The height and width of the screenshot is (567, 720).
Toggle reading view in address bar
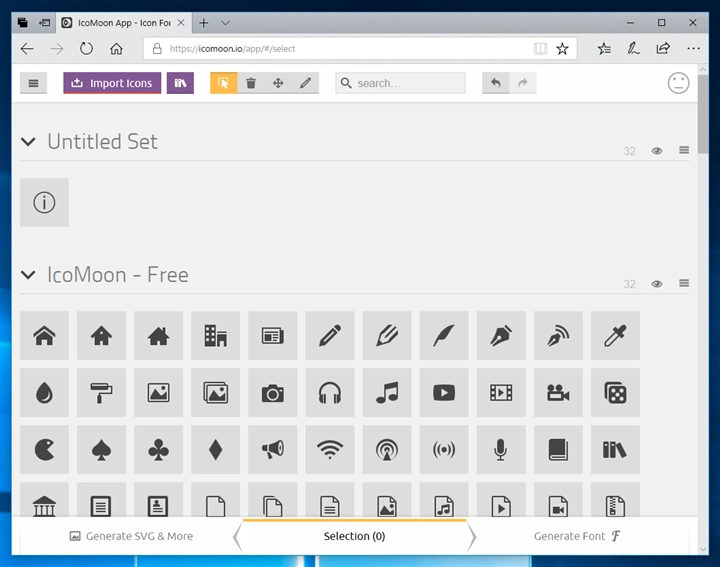[x=540, y=49]
